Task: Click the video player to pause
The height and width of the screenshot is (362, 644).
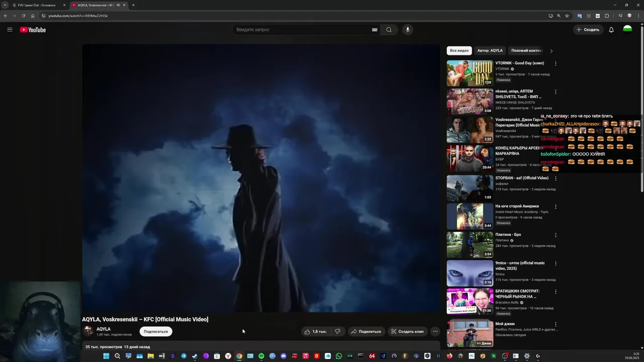Action: click(x=261, y=178)
